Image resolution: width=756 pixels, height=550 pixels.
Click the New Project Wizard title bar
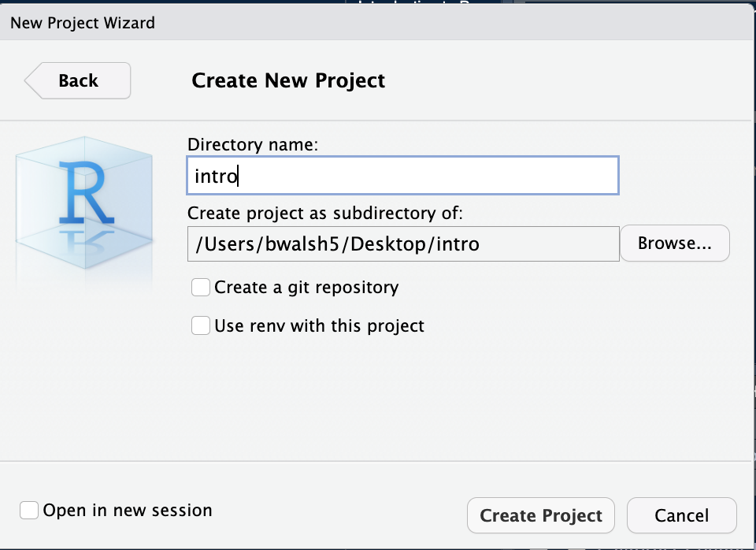pyautogui.click(x=83, y=23)
